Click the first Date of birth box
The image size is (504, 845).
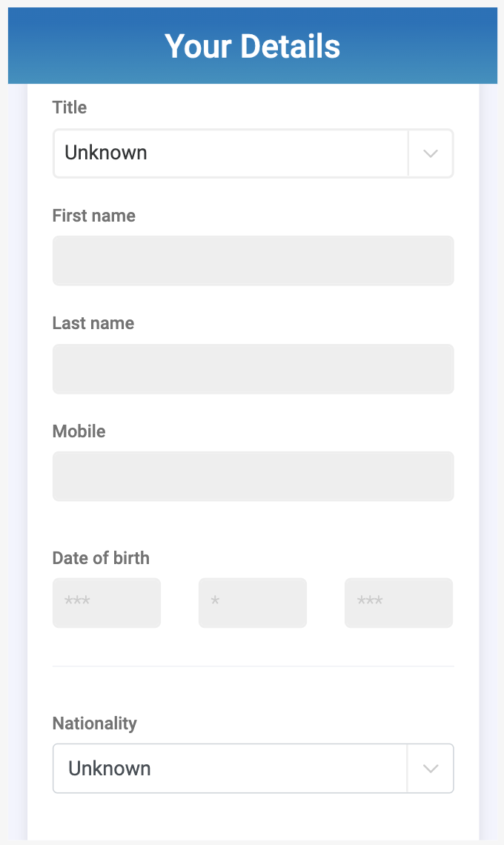pyautogui.click(x=107, y=603)
